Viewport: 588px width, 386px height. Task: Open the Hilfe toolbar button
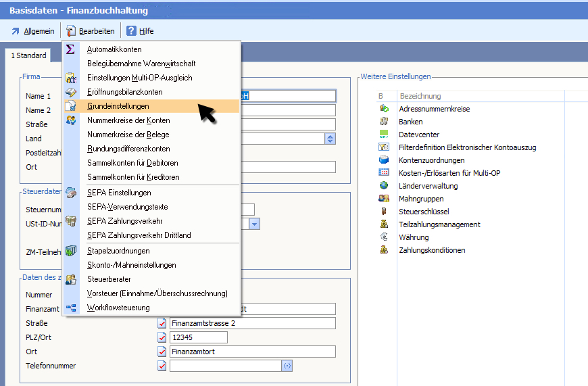click(140, 31)
